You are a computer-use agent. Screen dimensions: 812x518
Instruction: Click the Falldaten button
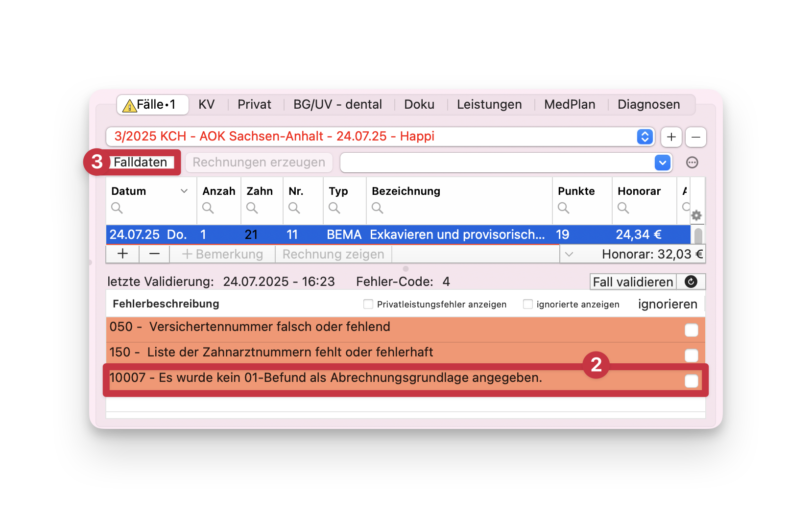[x=141, y=162]
